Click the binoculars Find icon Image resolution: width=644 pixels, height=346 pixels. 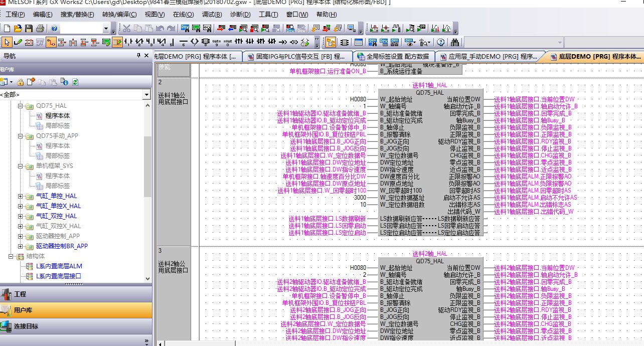[455, 42]
